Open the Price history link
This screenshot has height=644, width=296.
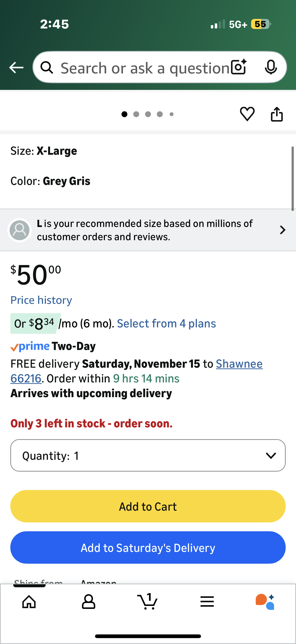(x=41, y=300)
